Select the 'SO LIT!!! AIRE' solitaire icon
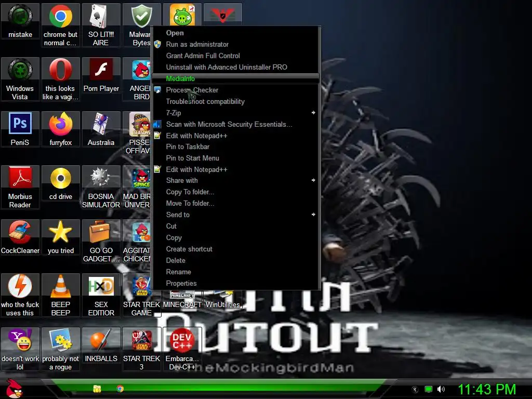This screenshot has width=532, height=399. 101,25
